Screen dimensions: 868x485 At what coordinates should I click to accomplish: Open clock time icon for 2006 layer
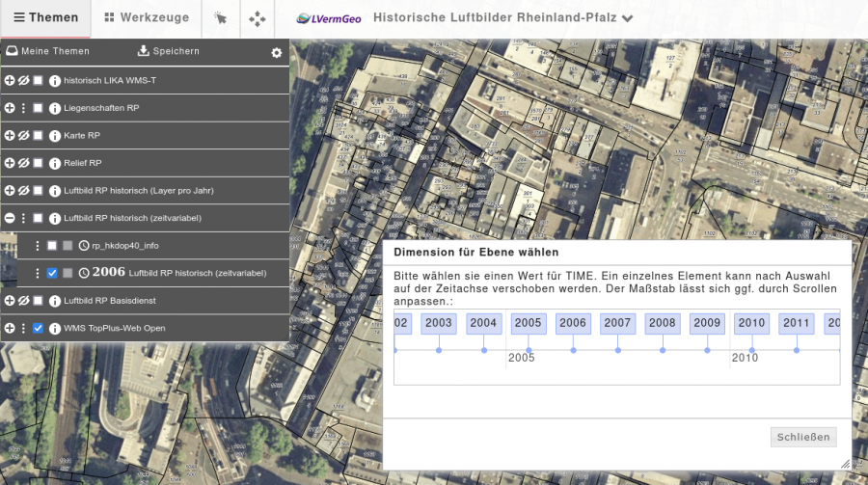click(84, 273)
